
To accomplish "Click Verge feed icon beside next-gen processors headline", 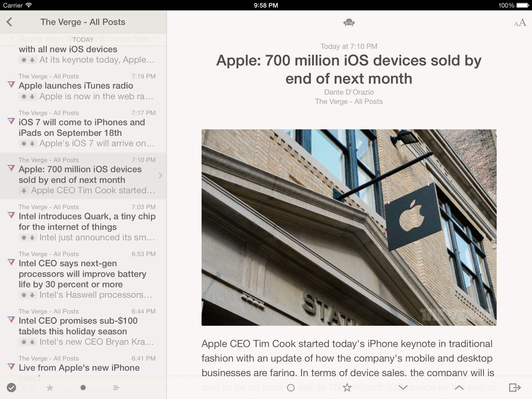I will (x=11, y=262).
